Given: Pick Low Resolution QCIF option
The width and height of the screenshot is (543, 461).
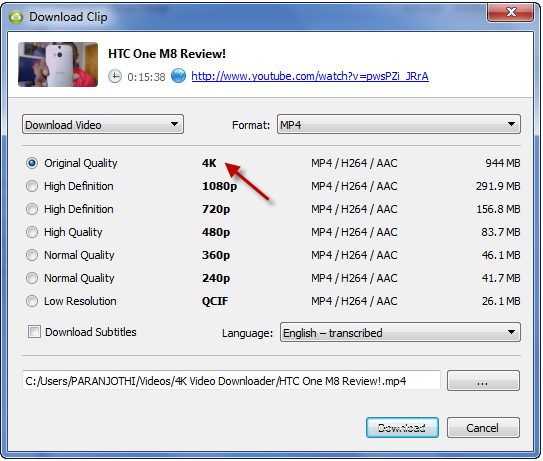Looking at the screenshot, I should [32, 301].
